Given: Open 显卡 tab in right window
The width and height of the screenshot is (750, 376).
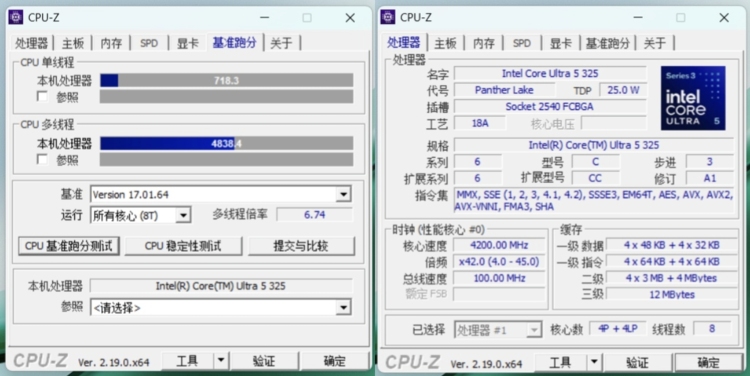Looking at the screenshot, I should (561, 44).
